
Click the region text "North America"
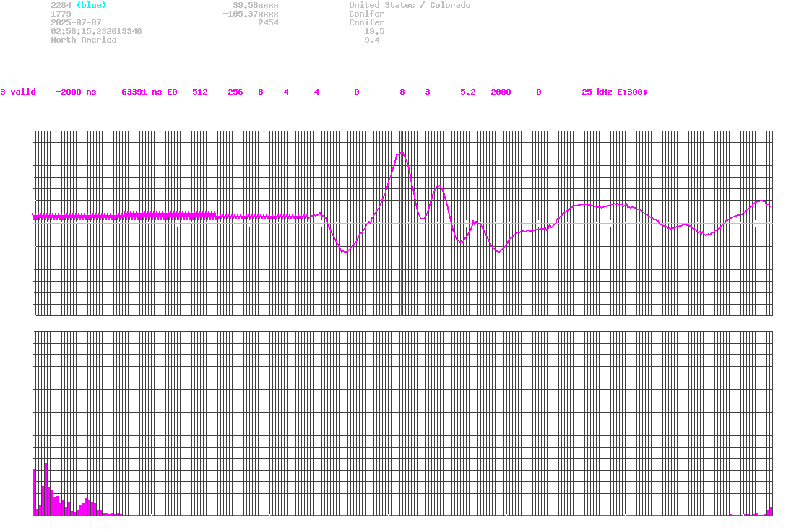(84, 40)
